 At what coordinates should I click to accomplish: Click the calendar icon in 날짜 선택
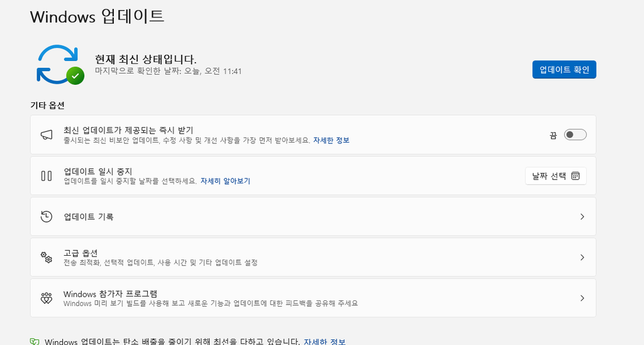pos(575,176)
